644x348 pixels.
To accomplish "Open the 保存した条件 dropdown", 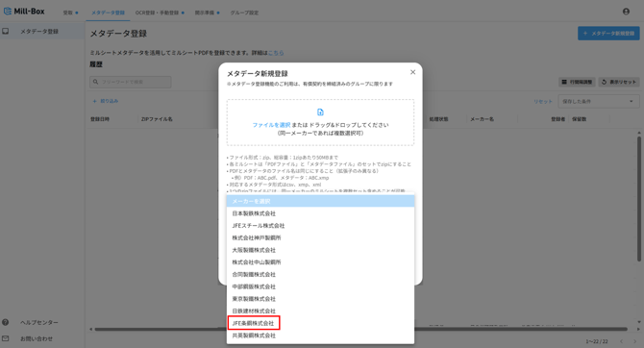I will tap(599, 101).
